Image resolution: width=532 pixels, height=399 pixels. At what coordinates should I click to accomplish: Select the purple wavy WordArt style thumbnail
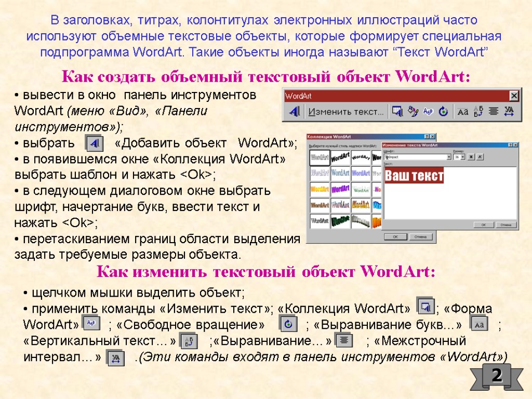[340, 189]
